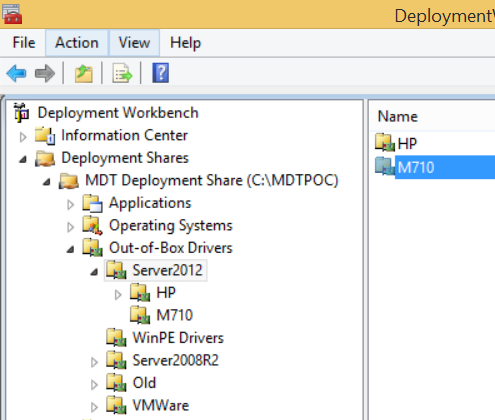
Task: Click the Old folder icon in tree
Action: [x=116, y=383]
